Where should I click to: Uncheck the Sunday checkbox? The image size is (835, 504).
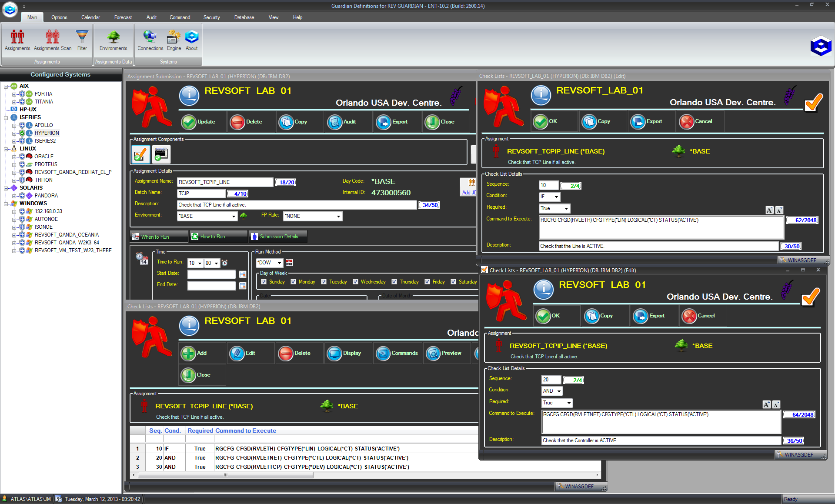pyautogui.click(x=264, y=282)
